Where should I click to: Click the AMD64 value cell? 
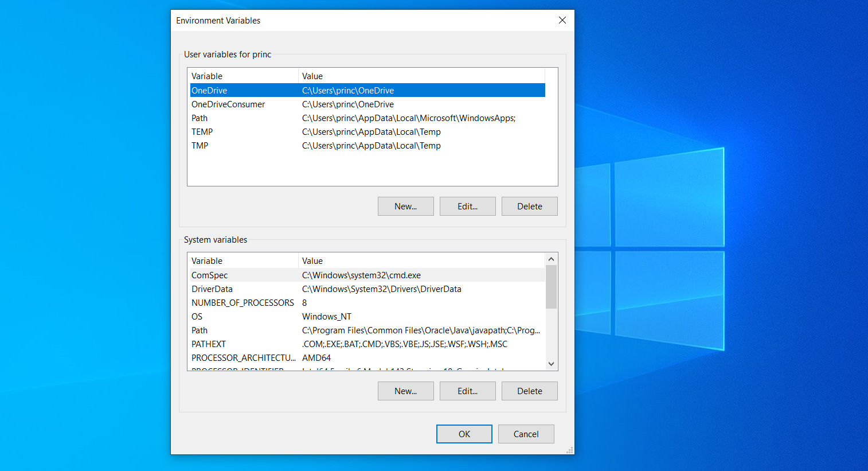[316, 358]
